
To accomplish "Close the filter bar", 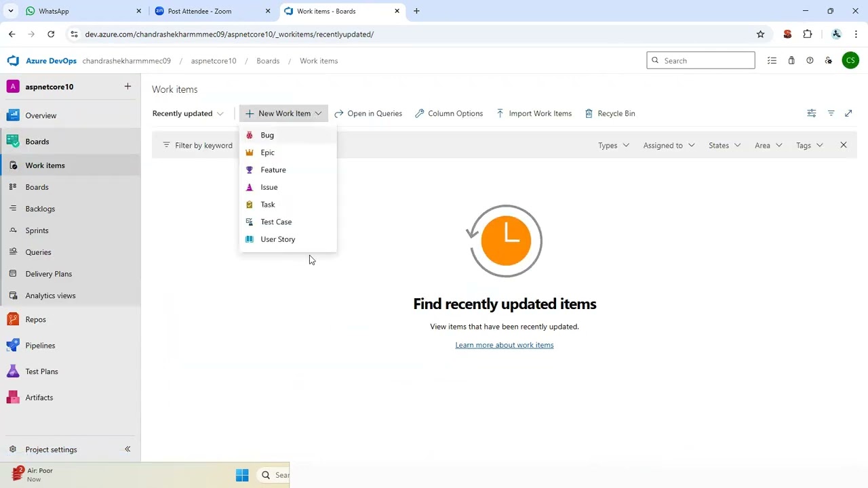I will click(x=844, y=145).
